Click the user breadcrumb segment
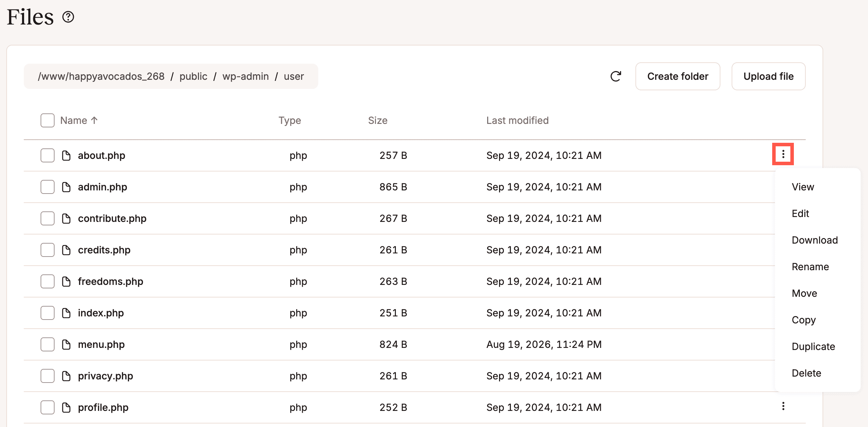The width and height of the screenshot is (868, 427). click(294, 76)
